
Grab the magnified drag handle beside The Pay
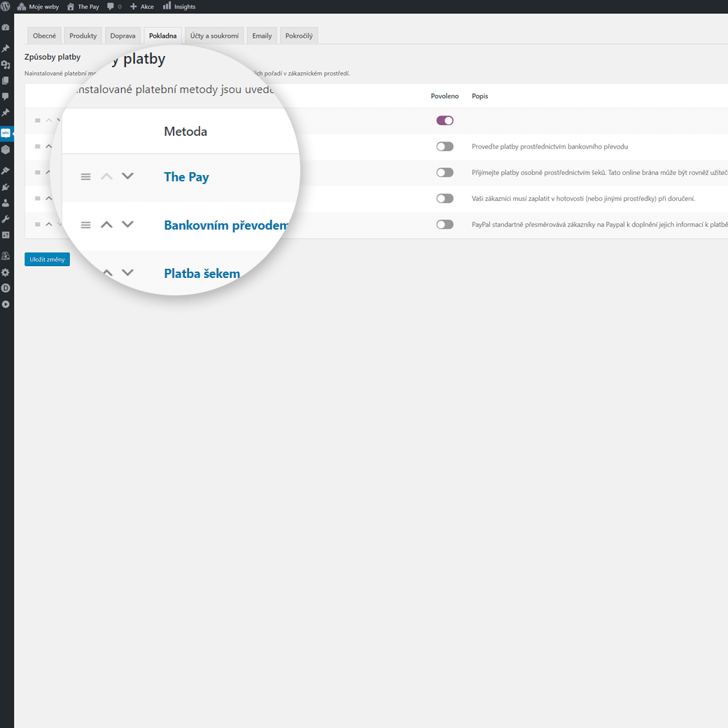[x=85, y=177]
